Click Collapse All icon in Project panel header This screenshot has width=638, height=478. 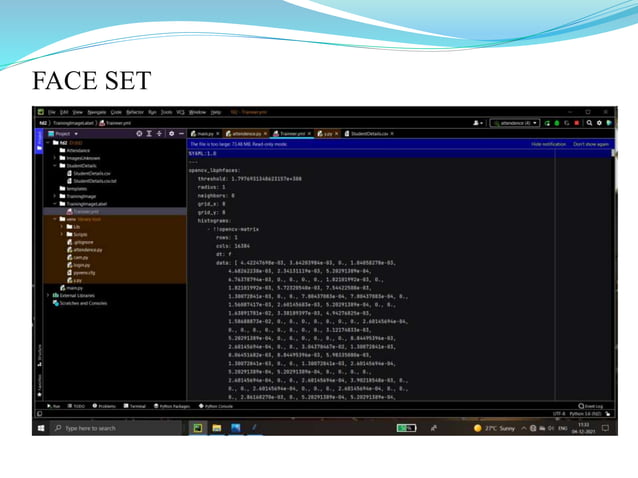pyautogui.click(x=160, y=133)
